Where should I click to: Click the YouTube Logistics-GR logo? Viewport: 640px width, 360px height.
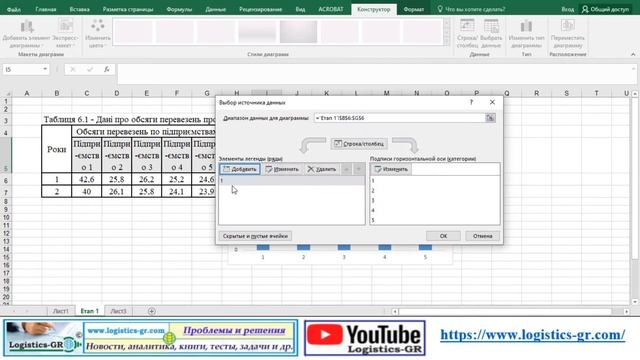(365, 338)
